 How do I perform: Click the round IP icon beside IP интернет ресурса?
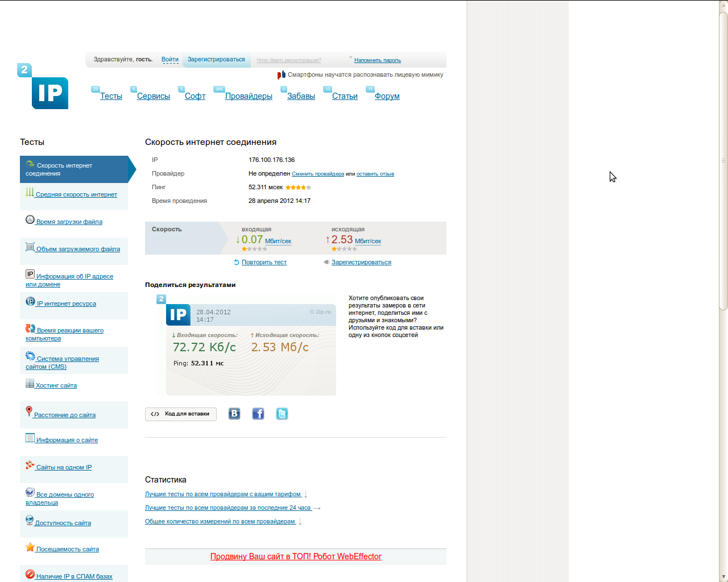pyautogui.click(x=30, y=301)
